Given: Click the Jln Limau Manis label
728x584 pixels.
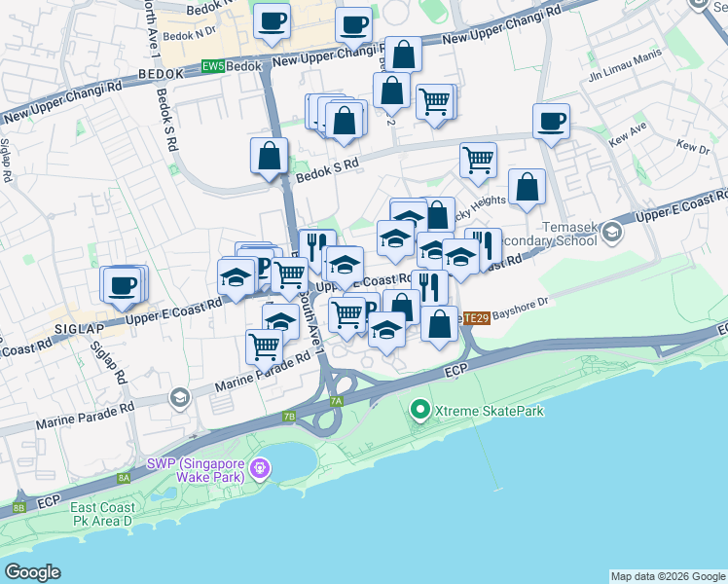Looking at the screenshot, I should click(625, 65).
